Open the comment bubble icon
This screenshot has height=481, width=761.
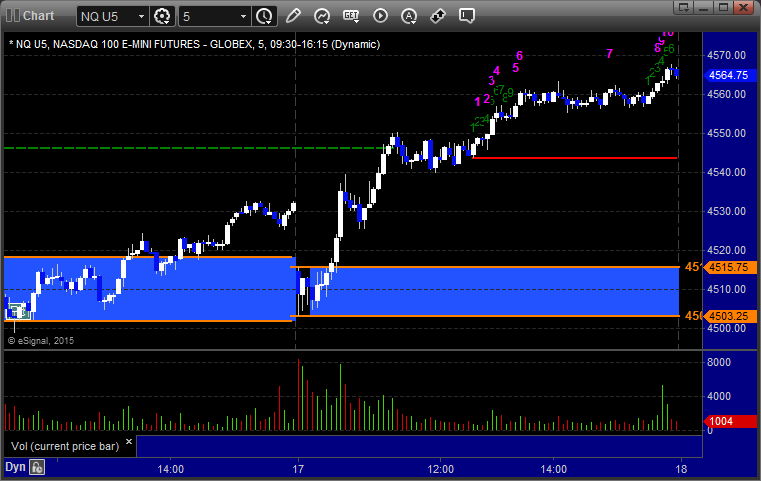tap(467, 16)
